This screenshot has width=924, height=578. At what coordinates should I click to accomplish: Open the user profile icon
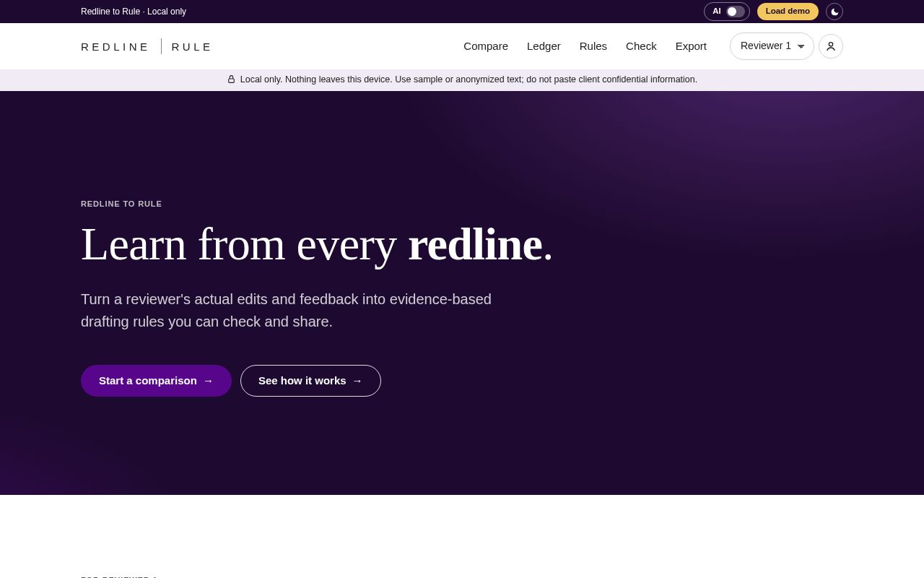click(831, 46)
